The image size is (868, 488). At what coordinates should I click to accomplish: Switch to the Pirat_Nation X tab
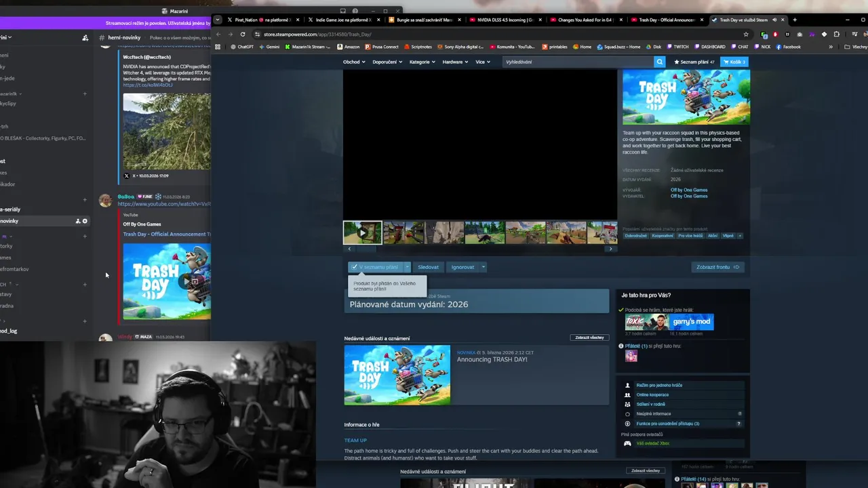coord(263,20)
